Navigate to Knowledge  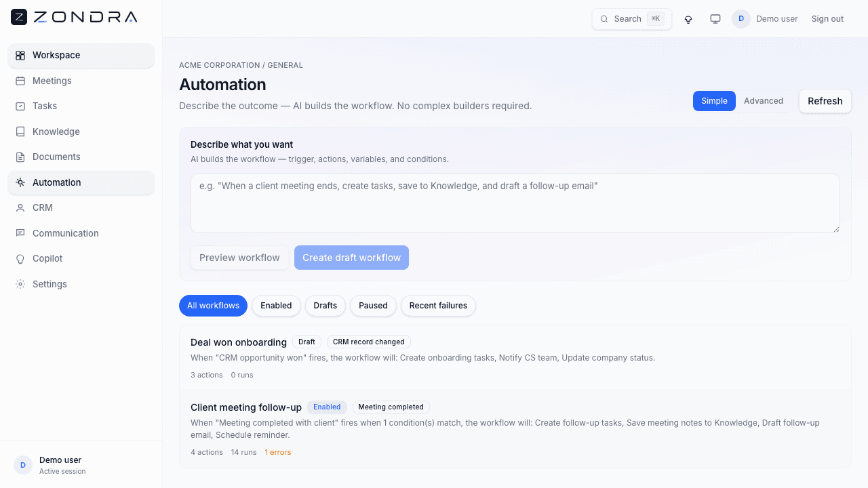(x=81, y=131)
